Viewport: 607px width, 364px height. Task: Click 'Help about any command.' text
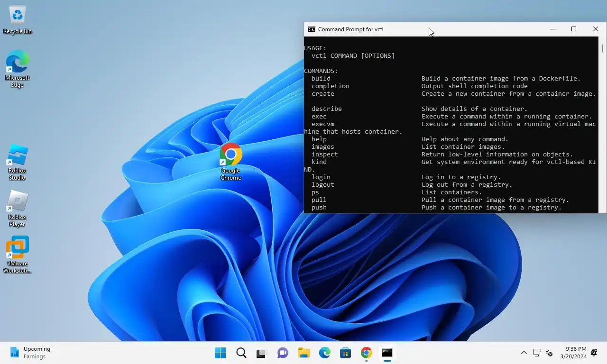tap(465, 139)
